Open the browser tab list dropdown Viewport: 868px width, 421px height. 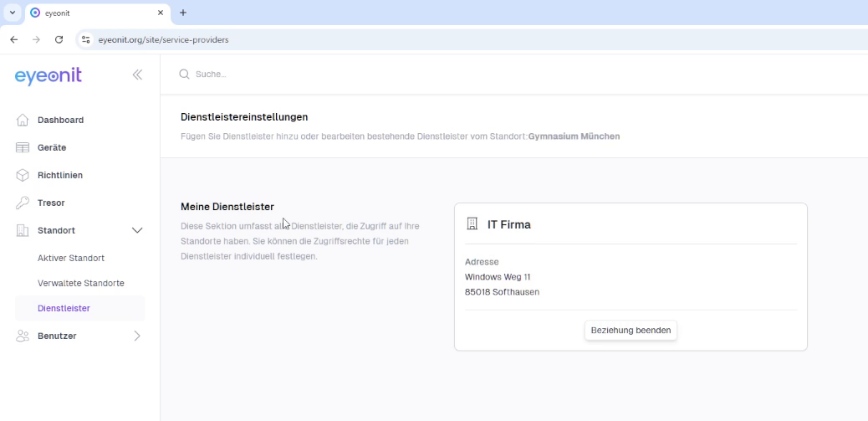13,13
